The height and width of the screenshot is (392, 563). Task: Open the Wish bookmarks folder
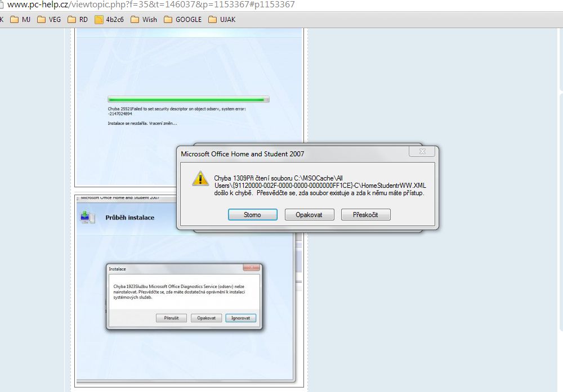pyautogui.click(x=144, y=19)
